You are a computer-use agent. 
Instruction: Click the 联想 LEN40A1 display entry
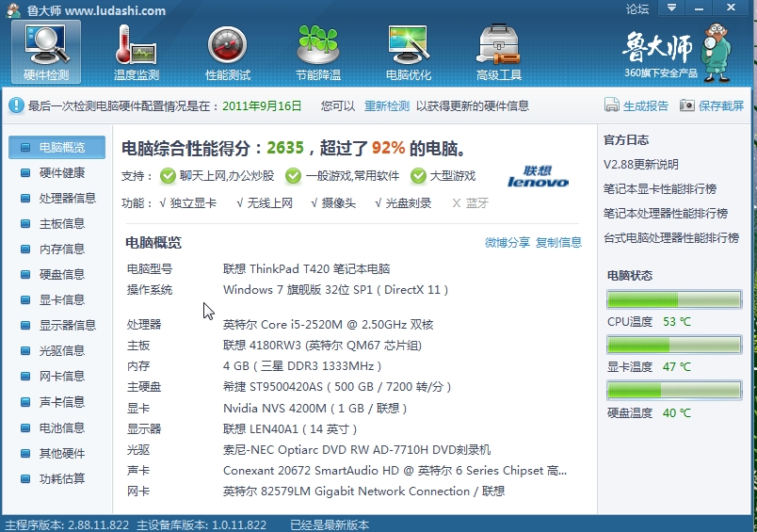click(290, 429)
